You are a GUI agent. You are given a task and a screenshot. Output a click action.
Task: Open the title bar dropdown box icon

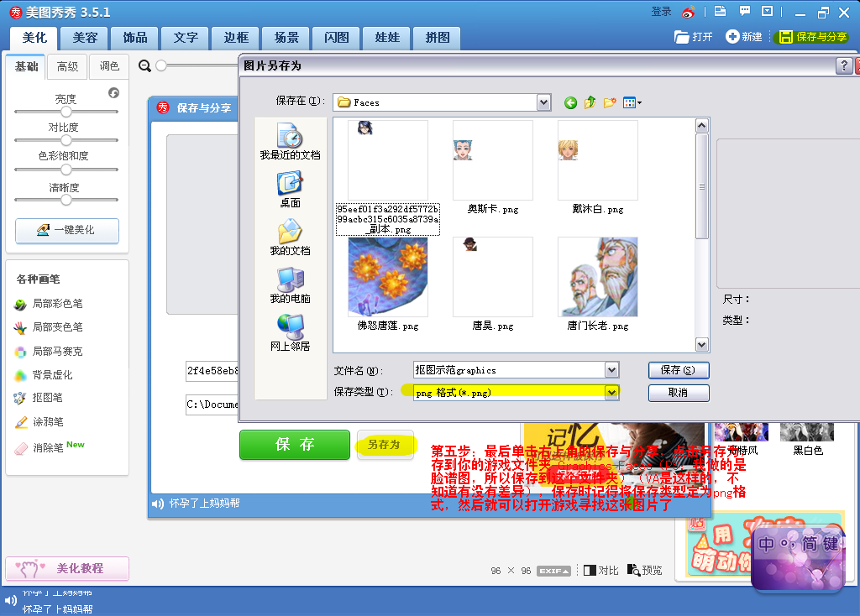(x=768, y=11)
